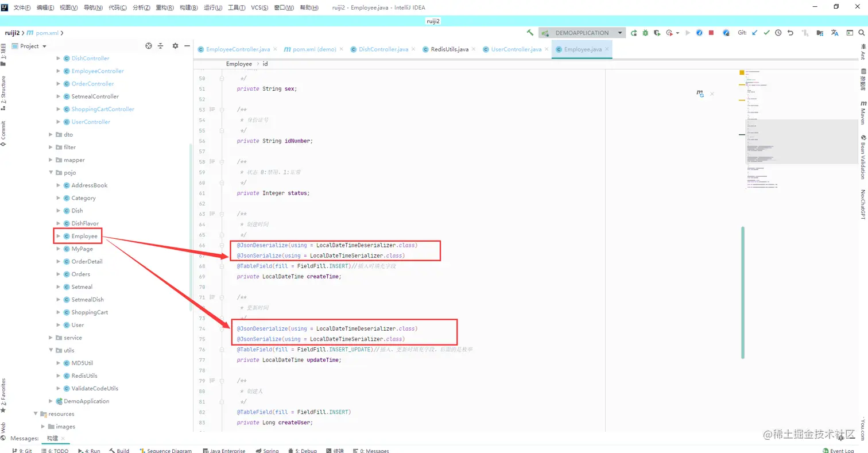Switch to the pom.xml (demo) tab

[315, 49]
